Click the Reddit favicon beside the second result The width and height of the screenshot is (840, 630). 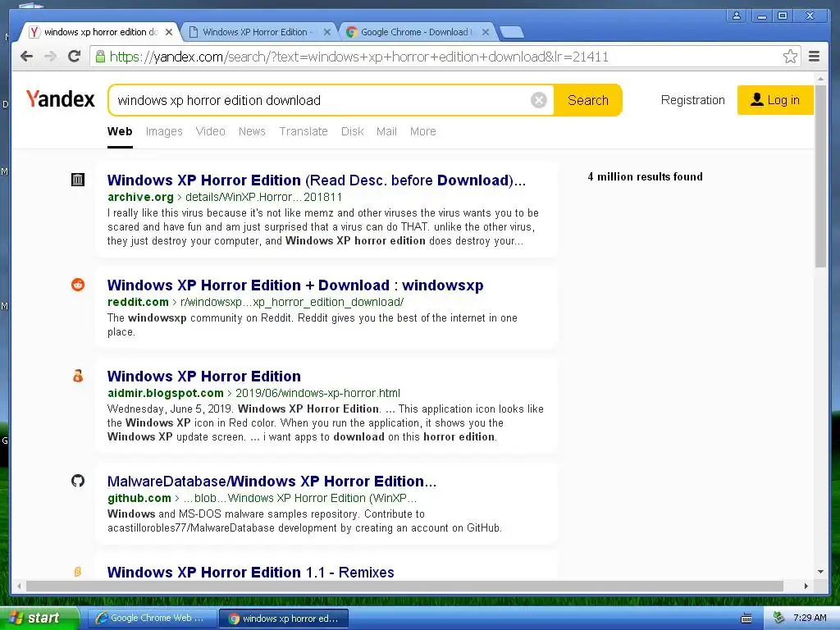[78, 285]
